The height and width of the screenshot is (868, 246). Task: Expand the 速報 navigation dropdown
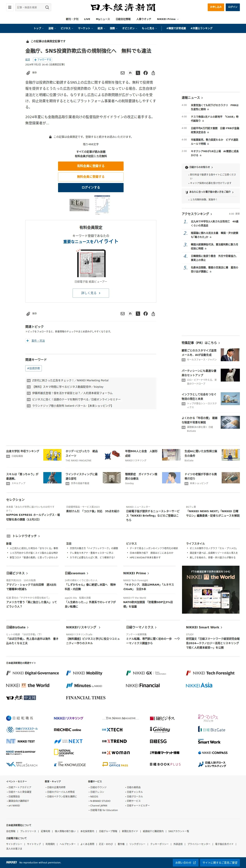tap(52, 28)
